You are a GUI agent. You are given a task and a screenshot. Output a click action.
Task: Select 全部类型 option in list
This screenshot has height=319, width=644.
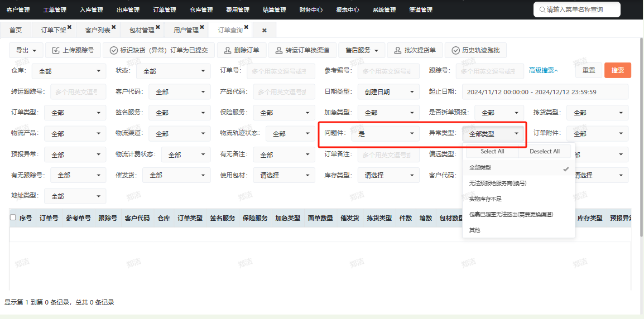(519, 168)
